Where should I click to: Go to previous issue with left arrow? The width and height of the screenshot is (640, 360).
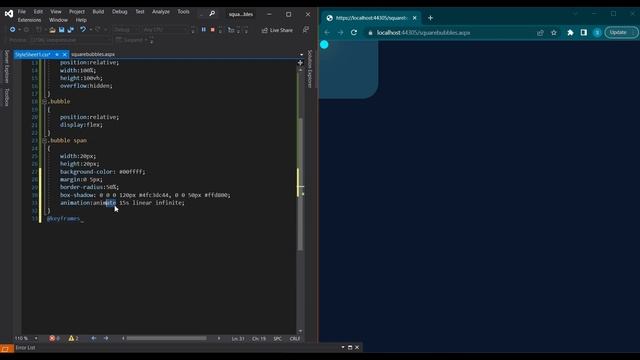[93, 338]
